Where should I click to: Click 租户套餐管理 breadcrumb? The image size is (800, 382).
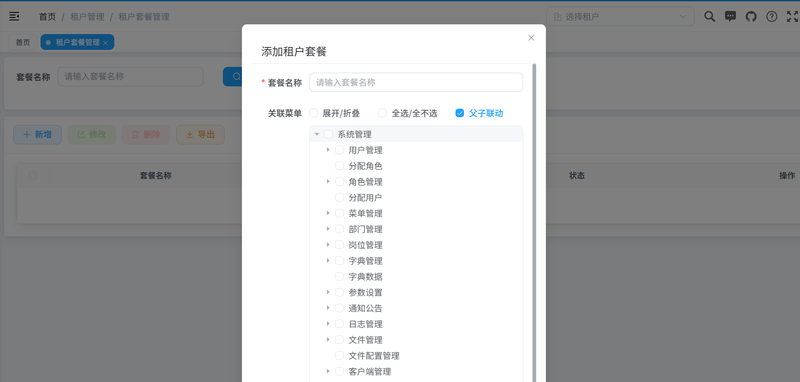click(x=144, y=17)
